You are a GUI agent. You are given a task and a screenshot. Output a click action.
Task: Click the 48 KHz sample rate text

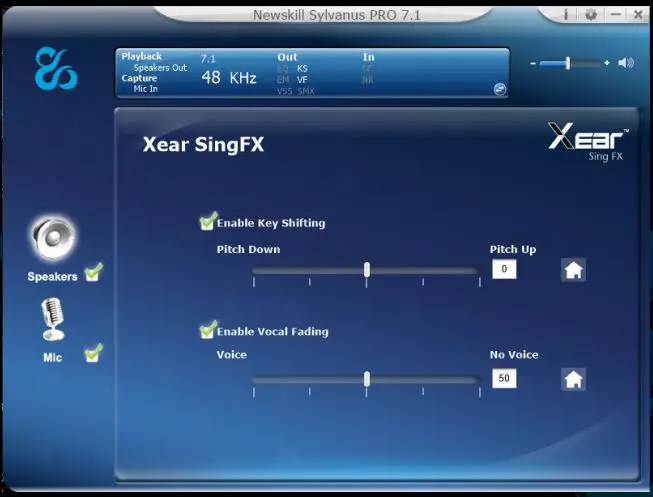pos(229,77)
